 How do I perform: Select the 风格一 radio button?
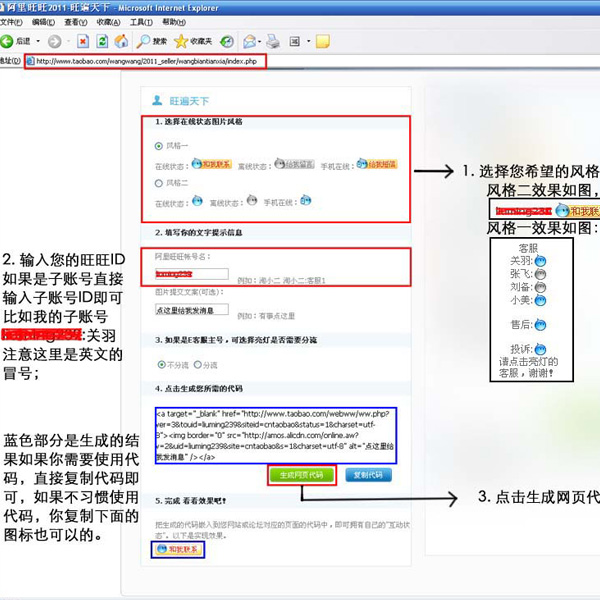(159, 146)
